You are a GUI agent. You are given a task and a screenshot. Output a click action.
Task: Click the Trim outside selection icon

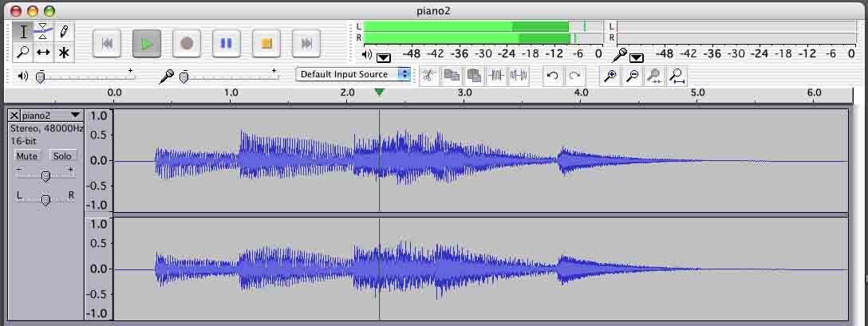[496, 76]
